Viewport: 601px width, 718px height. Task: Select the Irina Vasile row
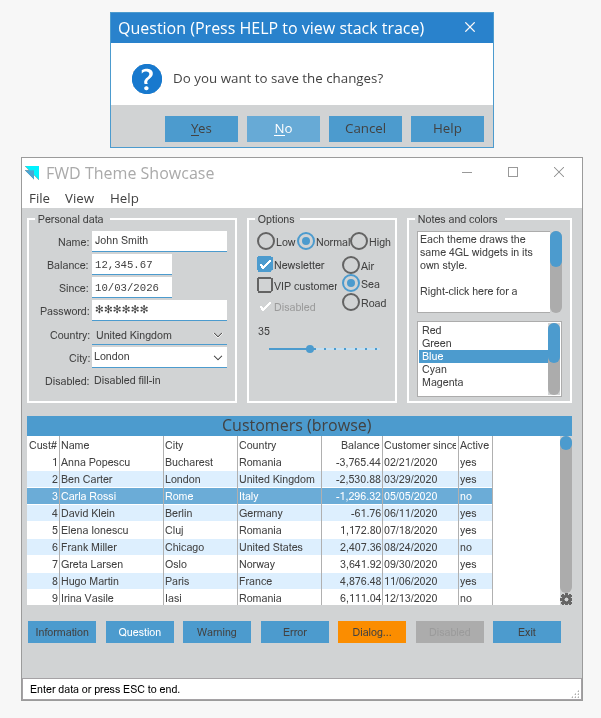(x=260, y=597)
